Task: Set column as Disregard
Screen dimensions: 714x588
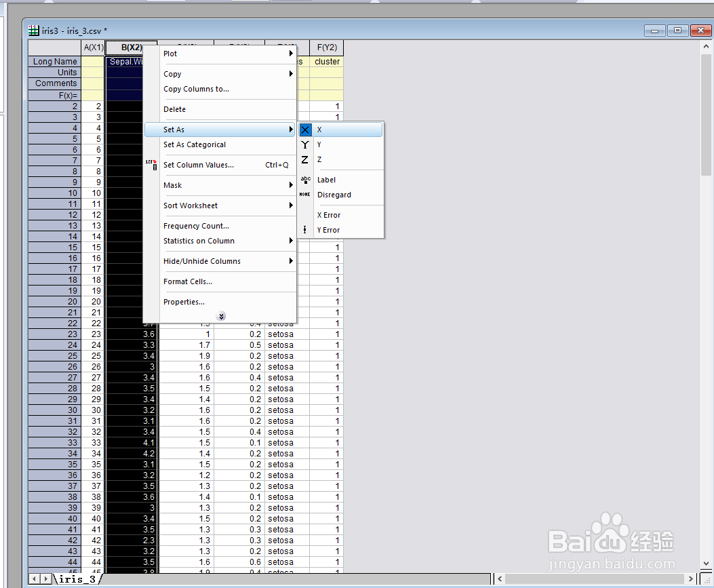Action: coord(340,195)
